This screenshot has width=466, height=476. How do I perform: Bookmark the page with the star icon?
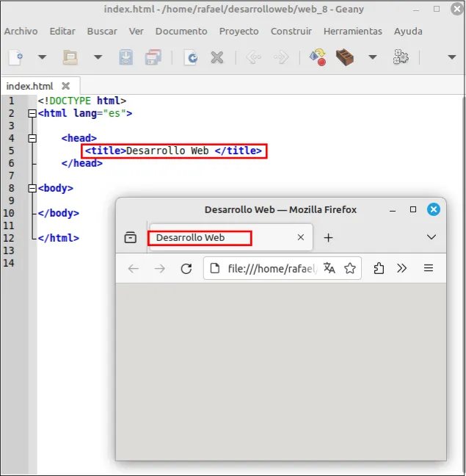coord(350,268)
